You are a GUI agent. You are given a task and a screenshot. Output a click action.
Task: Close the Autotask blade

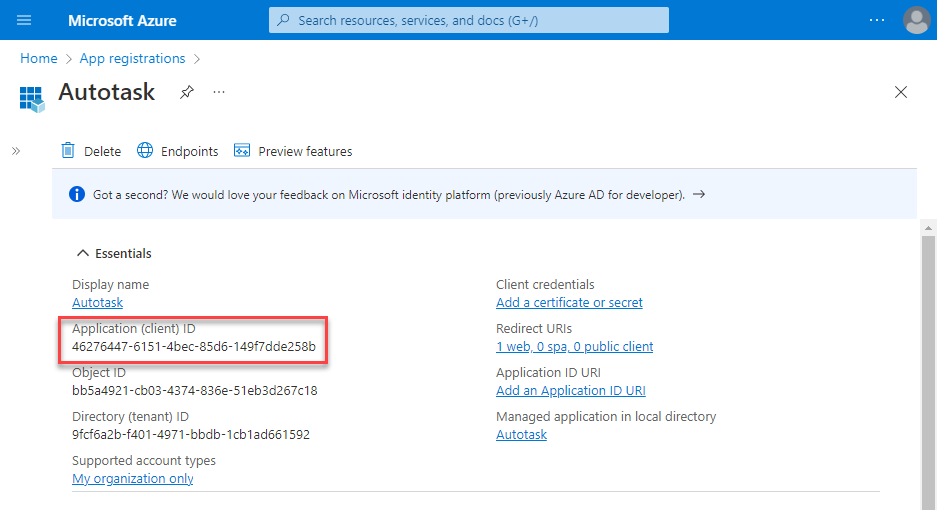[x=900, y=92]
